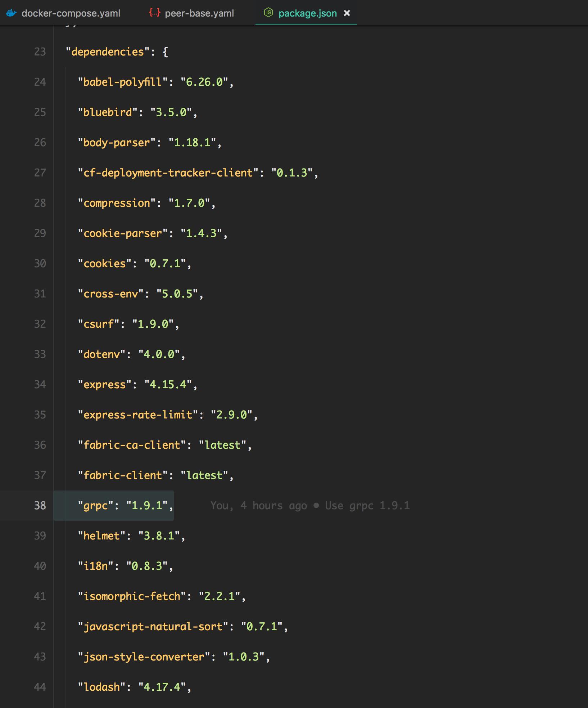Click the opening brace after "dependencies"
This screenshot has width=588, height=708.
point(165,52)
